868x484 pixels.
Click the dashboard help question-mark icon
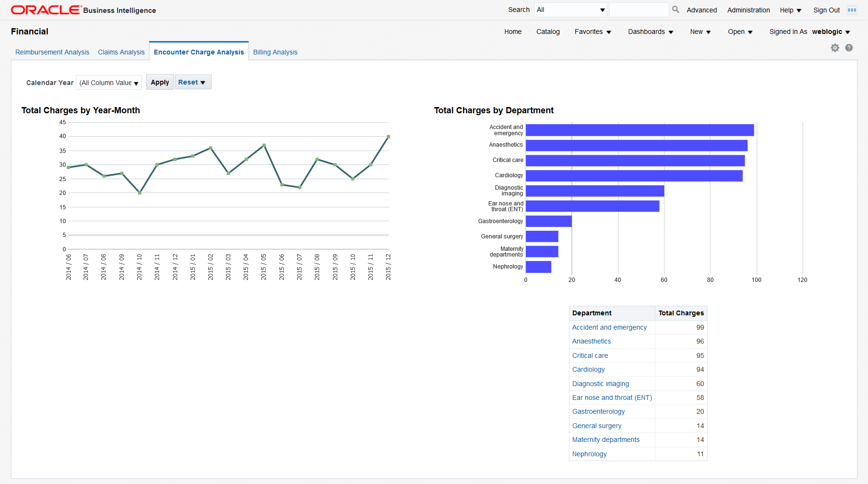coord(849,48)
